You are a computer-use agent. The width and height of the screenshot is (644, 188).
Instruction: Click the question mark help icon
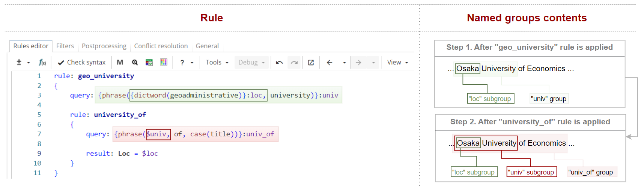tap(182, 63)
